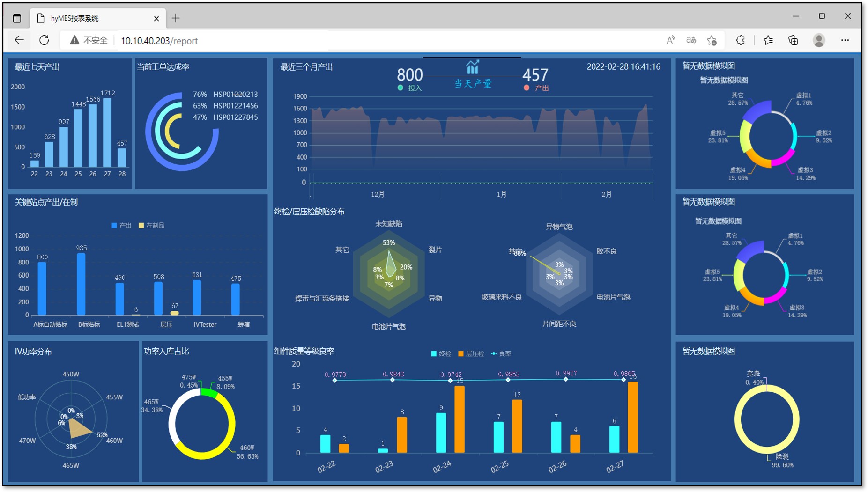
Task: Click the IV功率分布 panel title
Action: click(33, 352)
